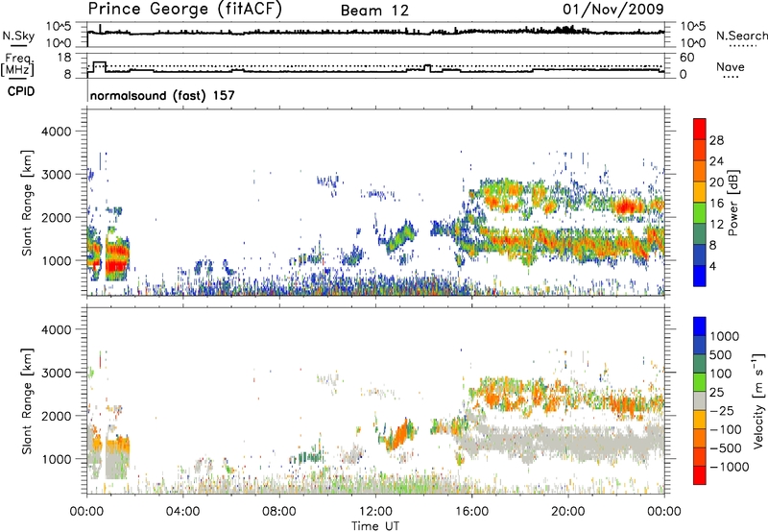Click the '10^5' label left of the noise panel
The height and width of the screenshot is (532, 768).
59,27
